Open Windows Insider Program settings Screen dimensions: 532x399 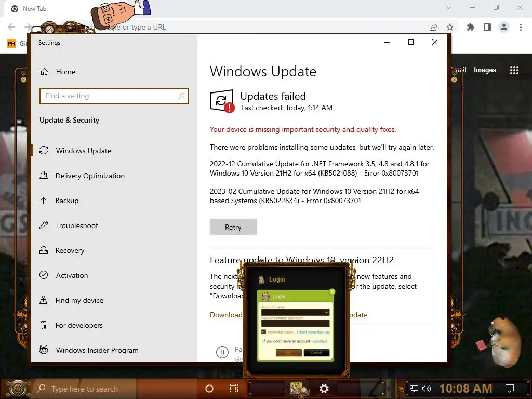point(97,350)
